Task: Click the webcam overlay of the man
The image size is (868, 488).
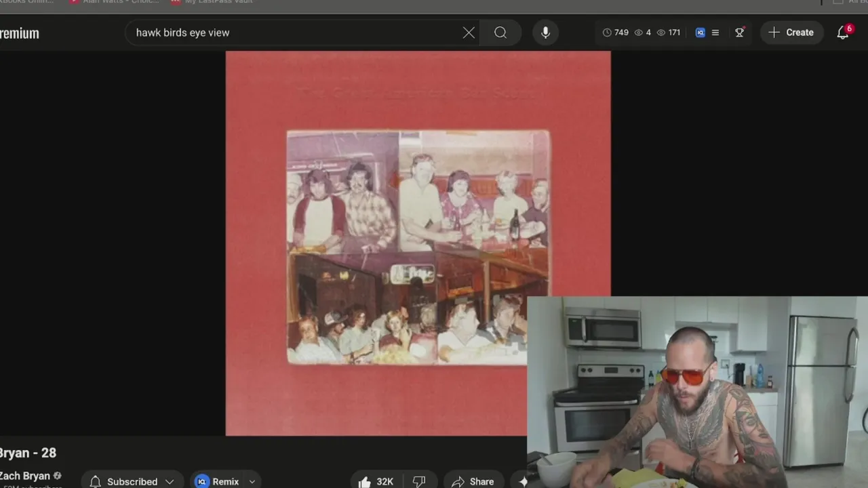Action: (697, 392)
